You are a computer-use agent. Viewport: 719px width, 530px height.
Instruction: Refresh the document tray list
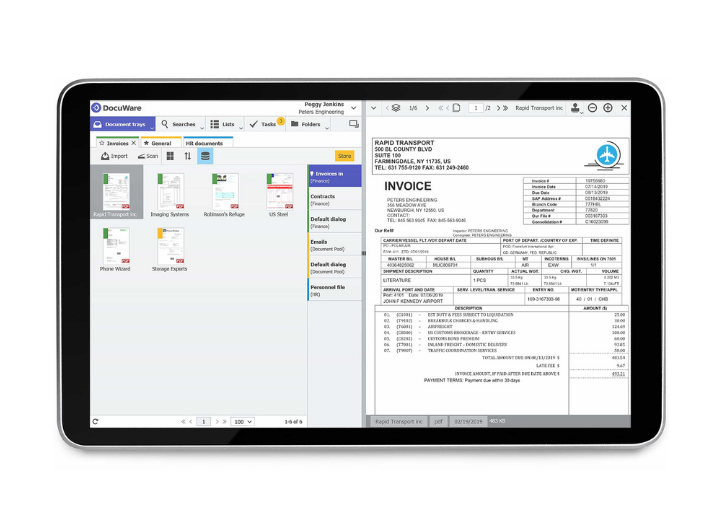[x=96, y=422]
